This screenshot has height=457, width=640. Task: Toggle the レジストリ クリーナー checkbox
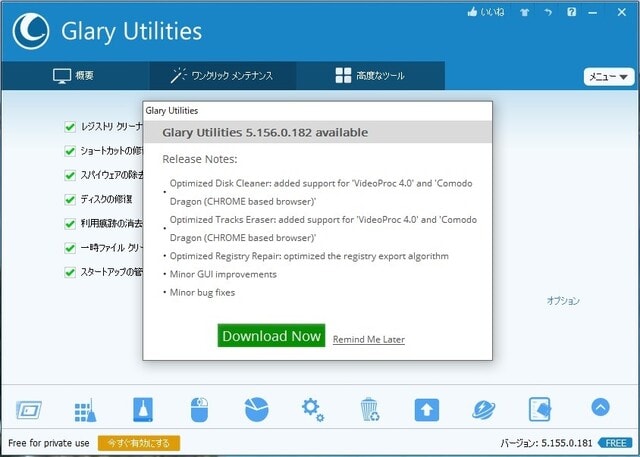pyautogui.click(x=70, y=127)
